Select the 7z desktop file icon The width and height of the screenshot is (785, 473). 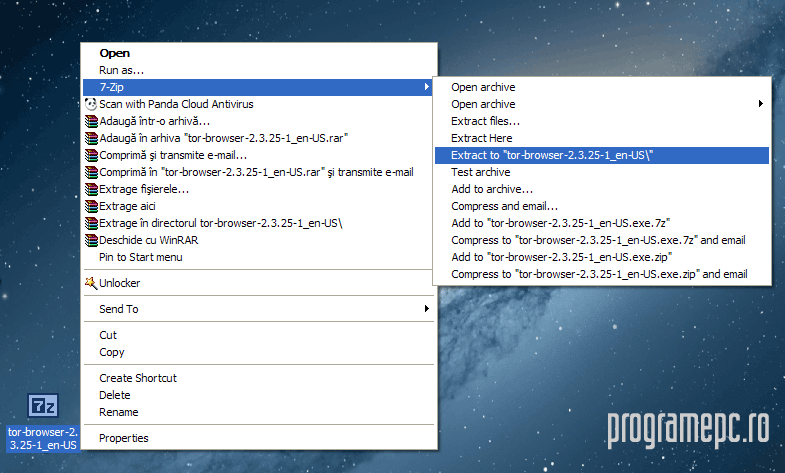pyautogui.click(x=43, y=405)
